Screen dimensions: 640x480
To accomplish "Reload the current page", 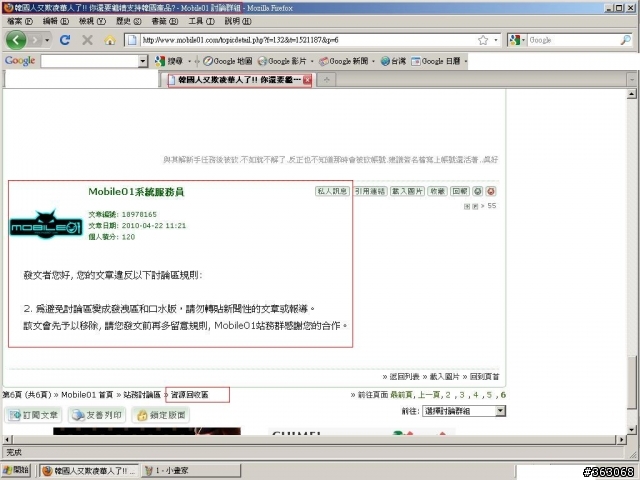I will [64, 40].
